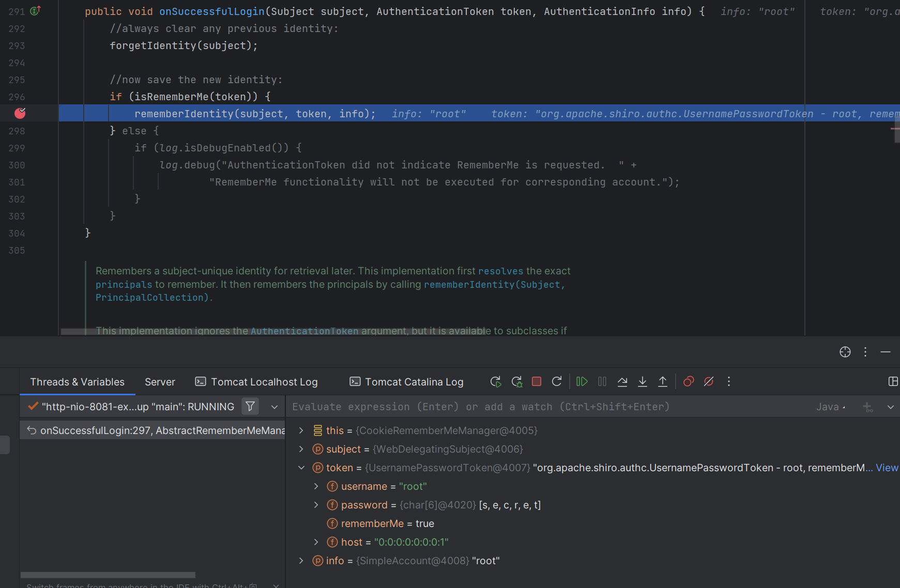
Task: Click View link for token value
Action: tap(887, 468)
